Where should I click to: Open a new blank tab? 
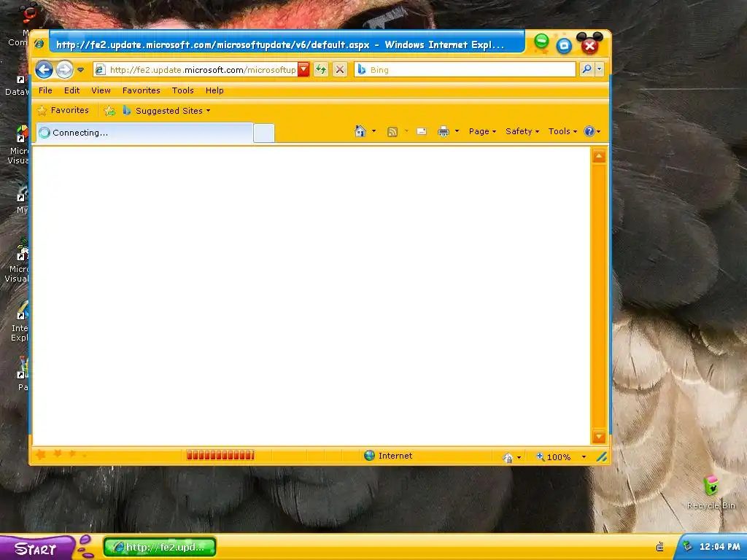[264, 133]
